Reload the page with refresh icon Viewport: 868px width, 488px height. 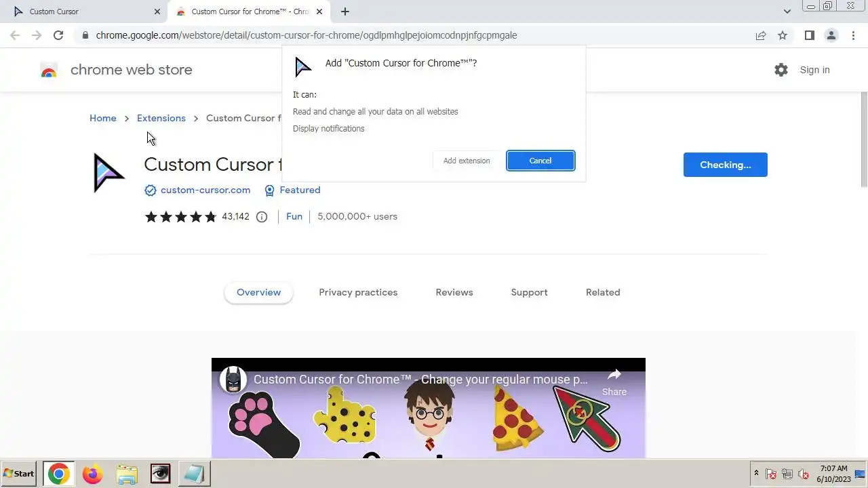click(58, 35)
